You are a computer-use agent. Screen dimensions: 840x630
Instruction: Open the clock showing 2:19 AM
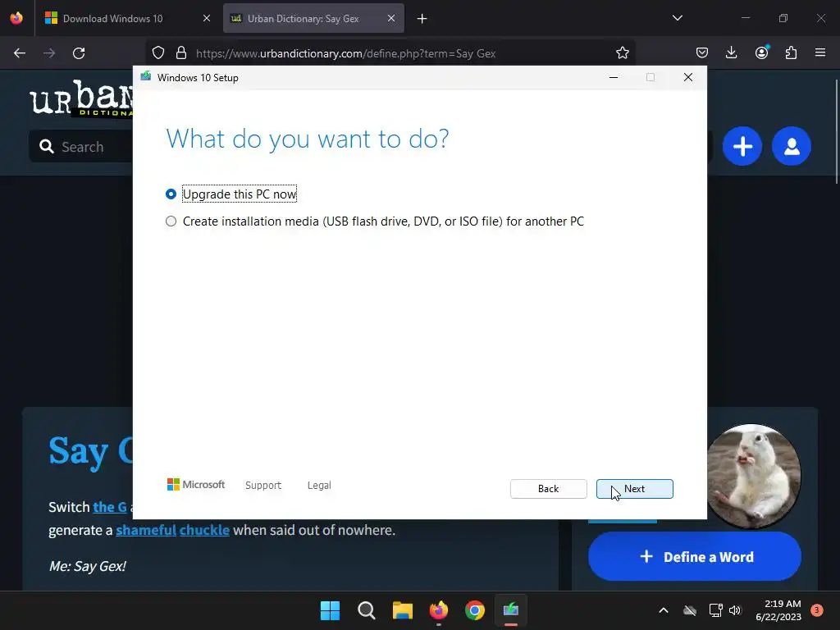tap(778, 610)
